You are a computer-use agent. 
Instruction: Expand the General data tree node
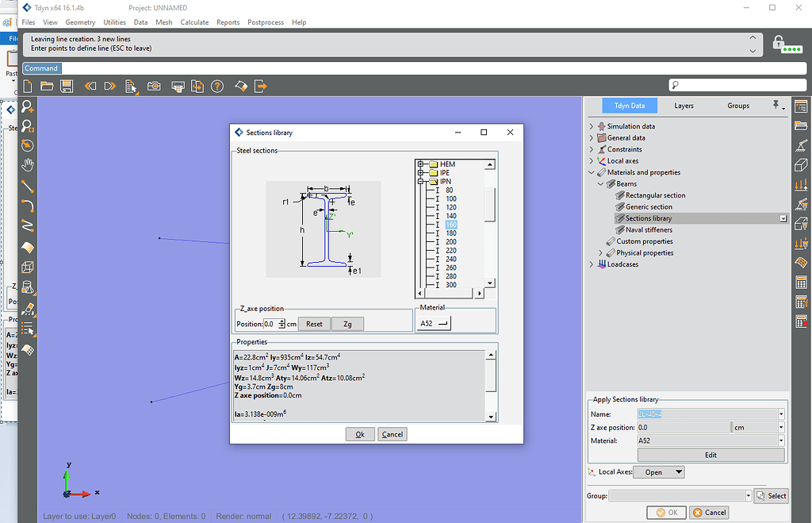point(592,138)
